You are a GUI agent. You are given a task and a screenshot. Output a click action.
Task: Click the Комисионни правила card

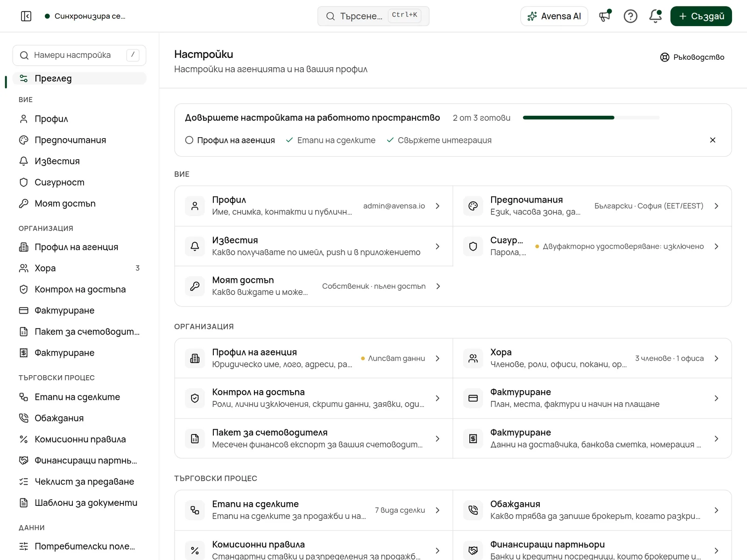point(314,546)
